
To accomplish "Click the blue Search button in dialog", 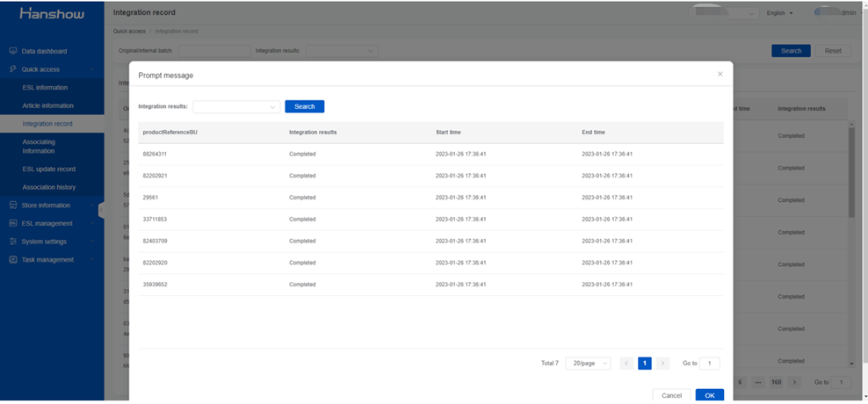I will coord(305,107).
